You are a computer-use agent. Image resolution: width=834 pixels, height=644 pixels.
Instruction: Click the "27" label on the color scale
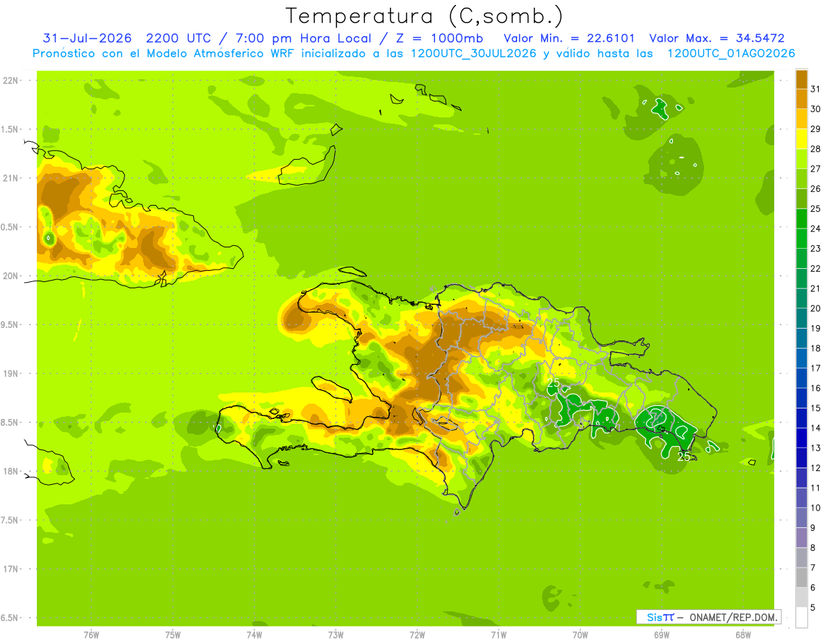[816, 169]
